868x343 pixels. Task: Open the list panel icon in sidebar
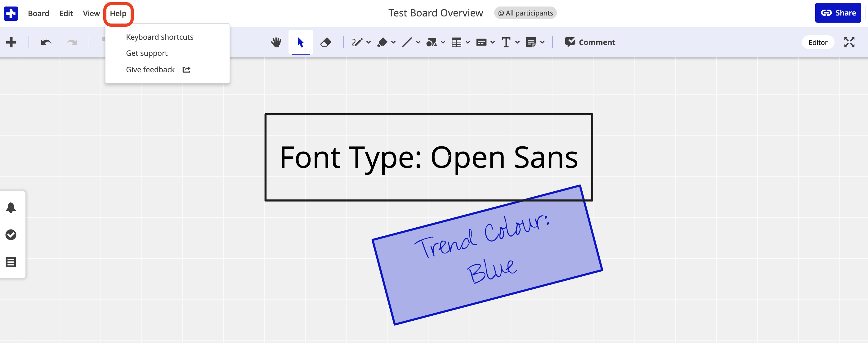[x=11, y=262]
